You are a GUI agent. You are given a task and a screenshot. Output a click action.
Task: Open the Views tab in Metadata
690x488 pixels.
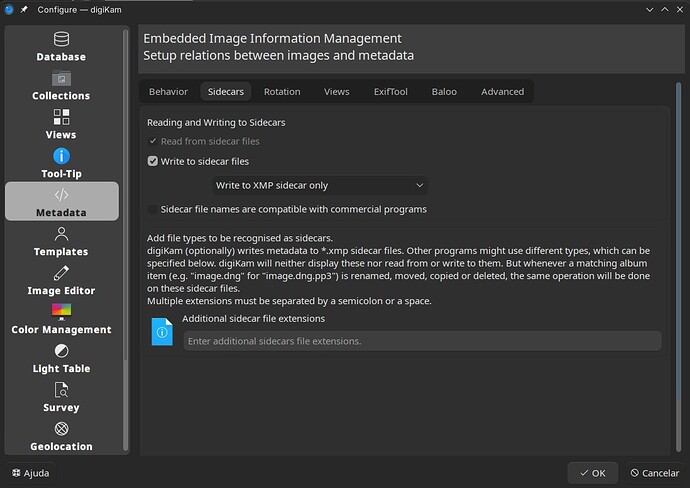(337, 92)
